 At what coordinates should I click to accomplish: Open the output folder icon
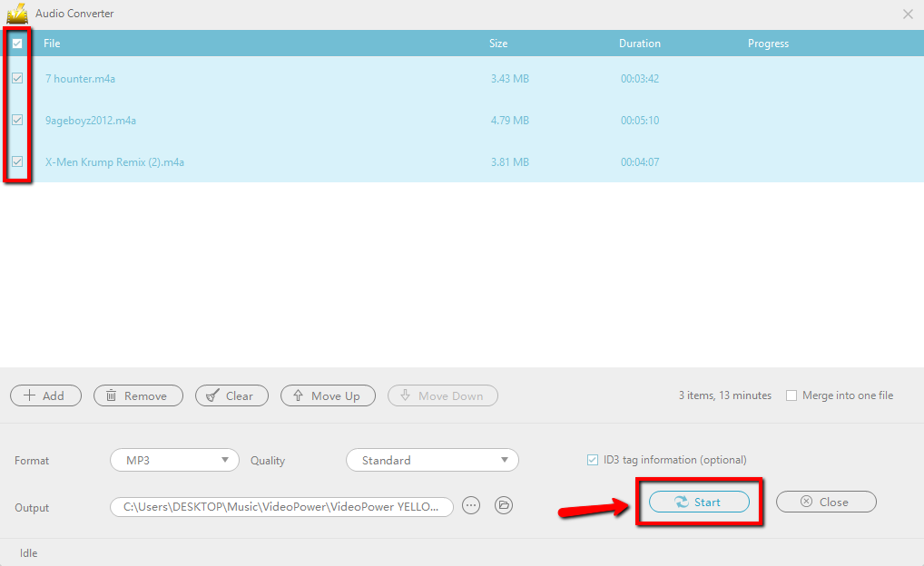click(504, 506)
